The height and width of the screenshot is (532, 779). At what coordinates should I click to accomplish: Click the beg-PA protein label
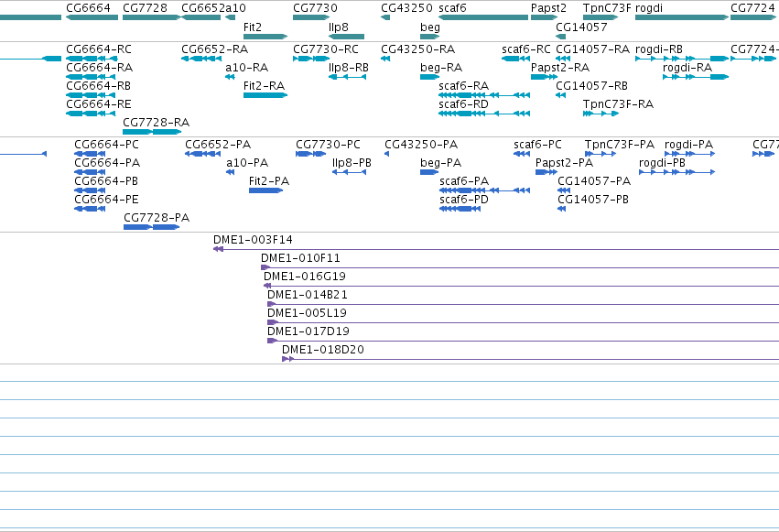click(x=440, y=163)
